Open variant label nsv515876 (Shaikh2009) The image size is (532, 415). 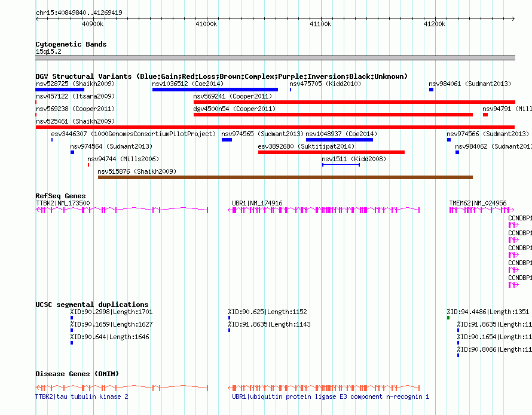point(137,171)
